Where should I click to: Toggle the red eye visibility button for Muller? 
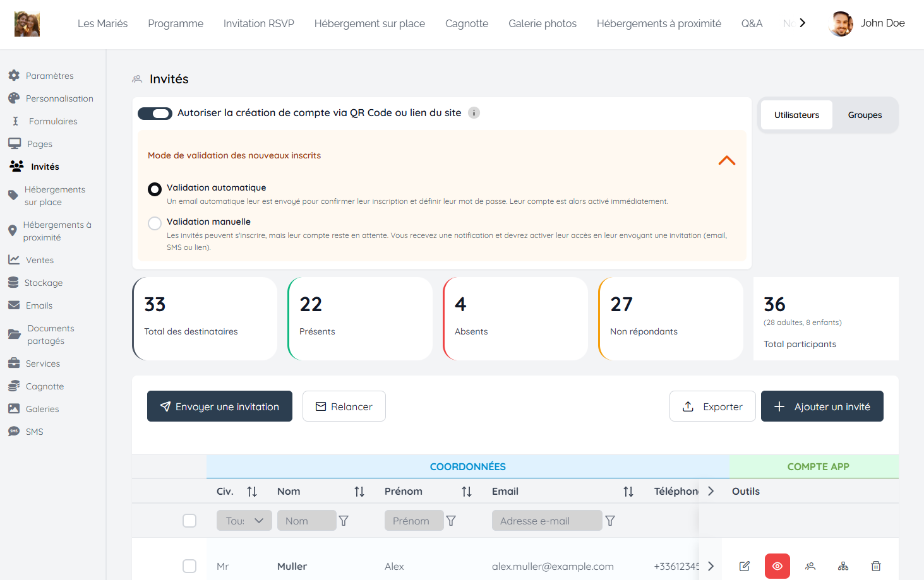777,566
